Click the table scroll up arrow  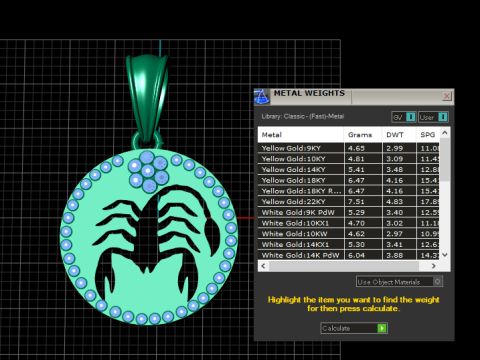pos(445,133)
